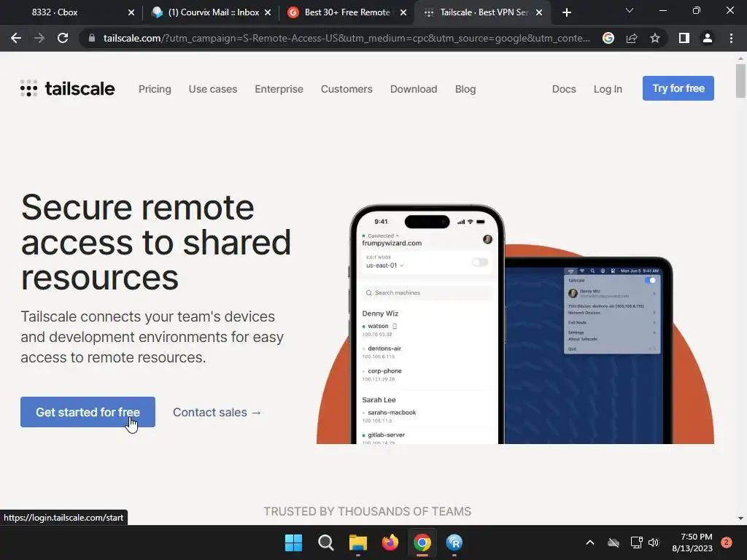This screenshot has width=747, height=560.
Task: Open a new tab
Action: (x=566, y=12)
